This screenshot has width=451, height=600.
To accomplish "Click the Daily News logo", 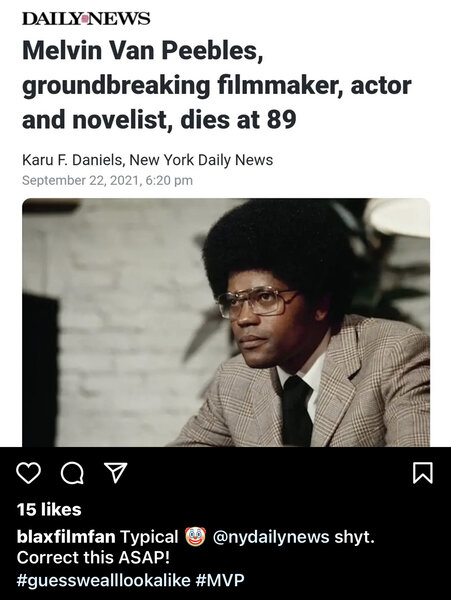I will [86, 18].
